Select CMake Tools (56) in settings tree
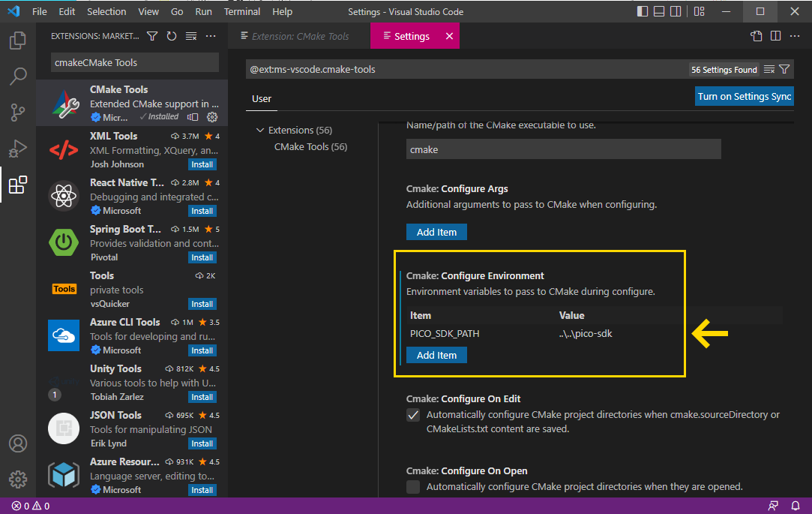 (310, 146)
